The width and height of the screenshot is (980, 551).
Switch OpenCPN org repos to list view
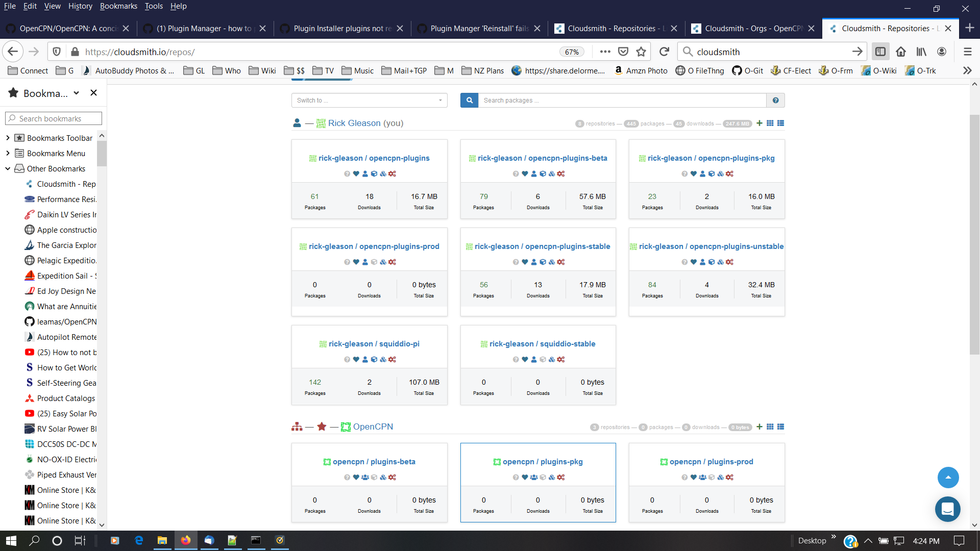tap(780, 427)
